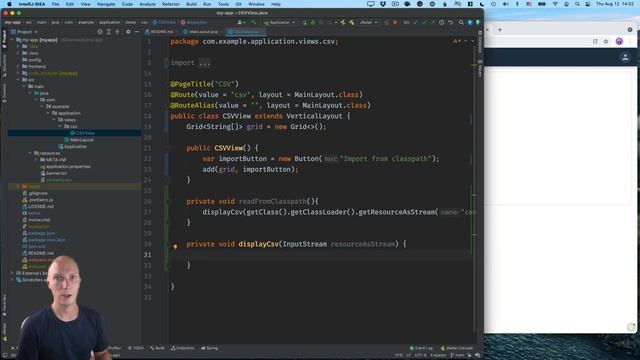
Task: Open the Git menu in the menu bar
Action: click(x=238, y=4)
